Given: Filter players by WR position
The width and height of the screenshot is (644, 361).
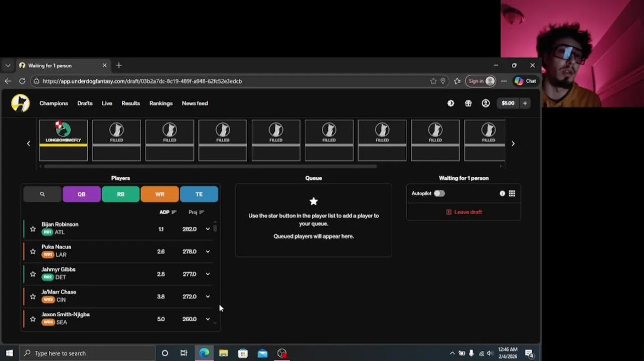Looking at the screenshot, I should 159,194.
